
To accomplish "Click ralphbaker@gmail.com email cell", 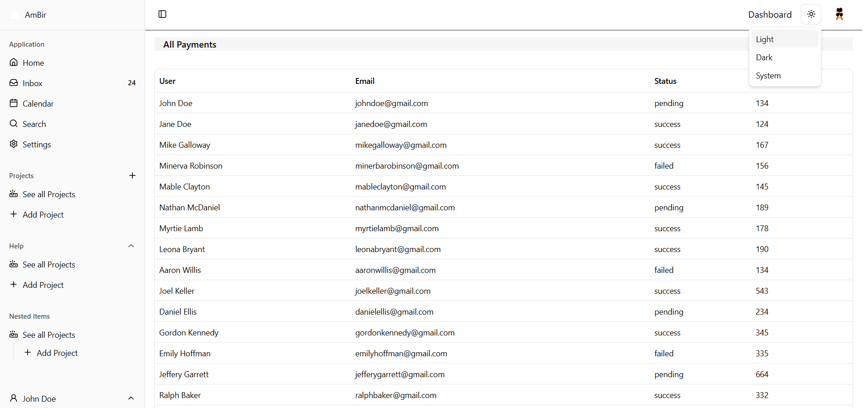I will (395, 395).
